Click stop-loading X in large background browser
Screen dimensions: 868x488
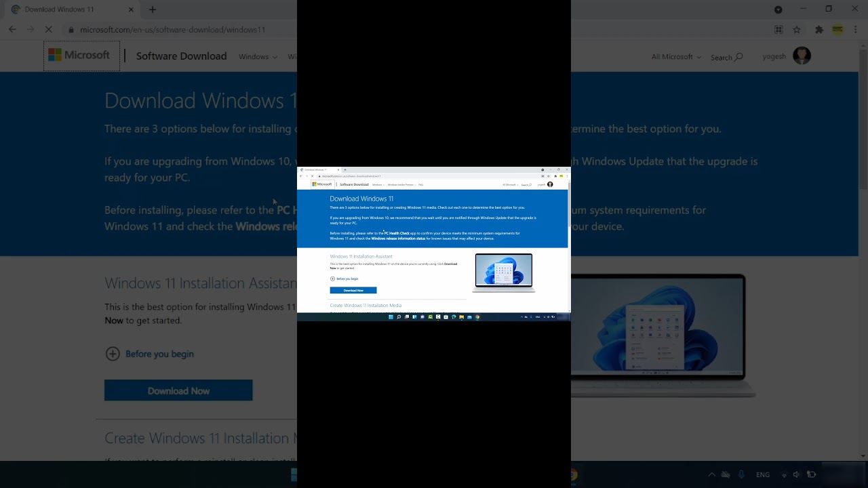pyautogui.click(x=49, y=30)
